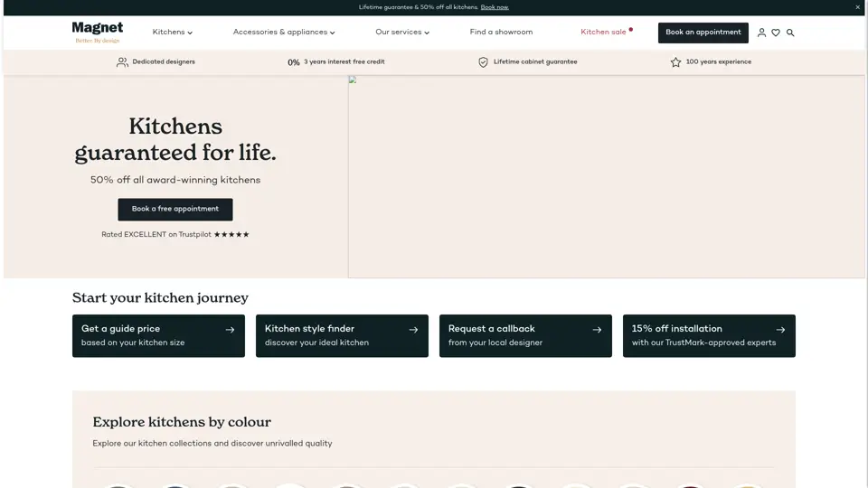Screen dimensions: 868x488
Task: Click the Trustpilot five-star rating
Action: (x=231, y=235)
